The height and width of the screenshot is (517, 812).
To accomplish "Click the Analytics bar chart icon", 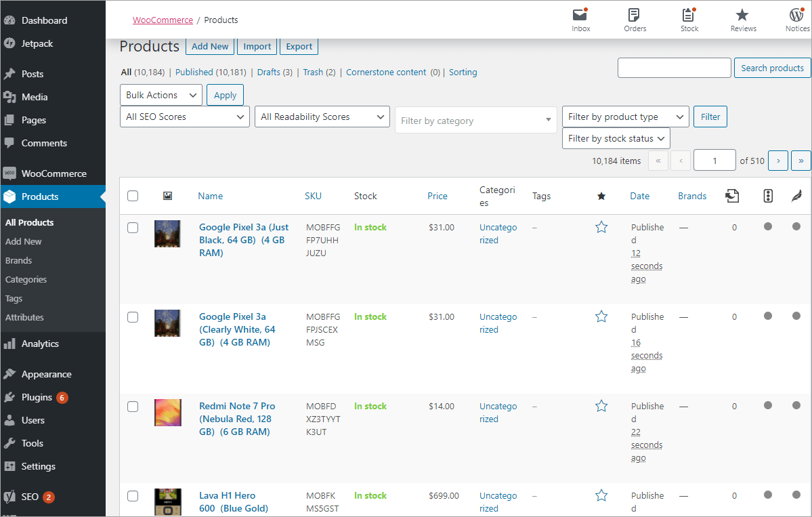I will pos(9,344).
